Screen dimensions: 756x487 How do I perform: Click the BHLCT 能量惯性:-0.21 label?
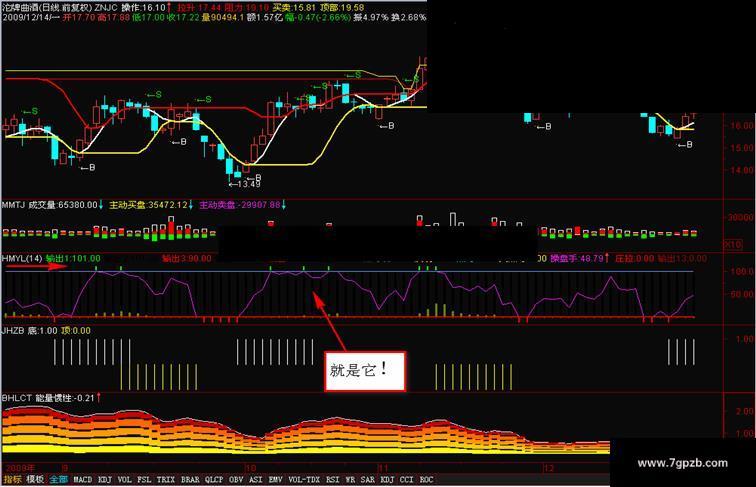[48, 398]
